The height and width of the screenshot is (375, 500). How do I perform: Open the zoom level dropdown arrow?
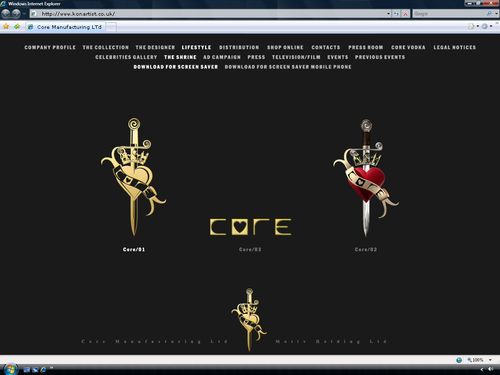point(490,360)
